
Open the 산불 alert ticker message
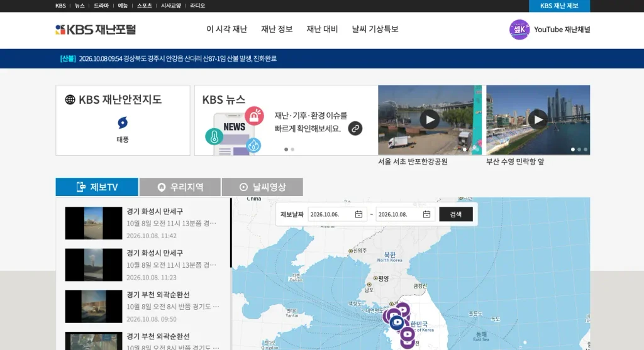168,58
